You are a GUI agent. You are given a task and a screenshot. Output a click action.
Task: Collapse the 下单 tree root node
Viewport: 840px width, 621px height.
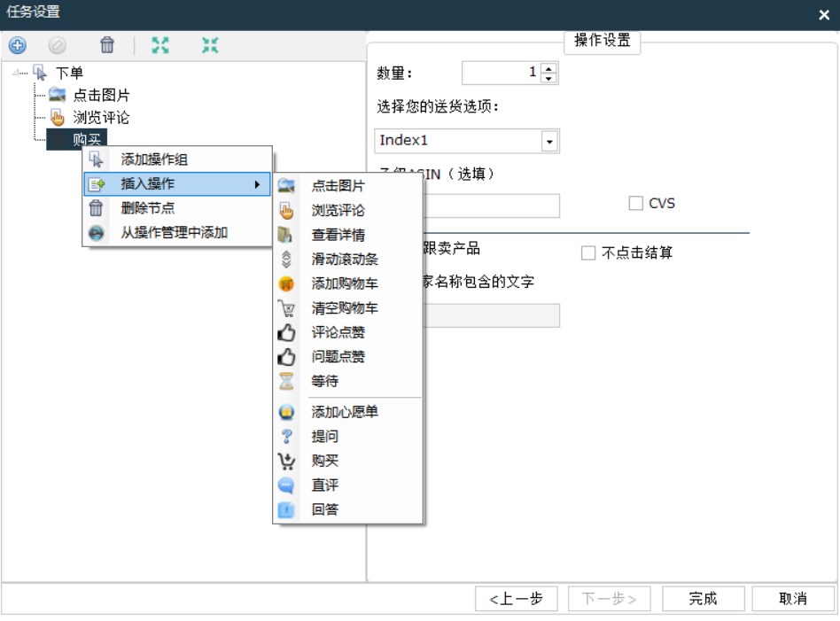click(16, 72)
